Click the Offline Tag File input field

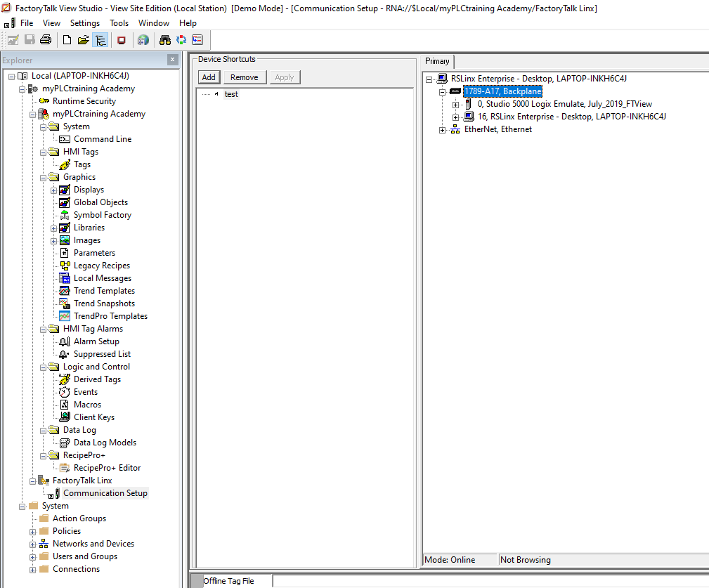click(x=490, y=581)
